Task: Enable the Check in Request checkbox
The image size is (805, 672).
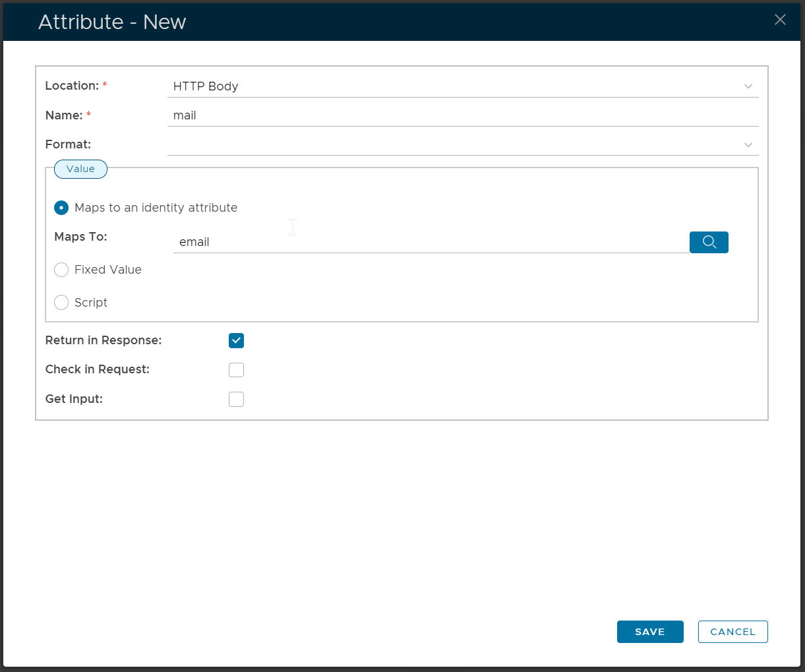Action: point(236,370)
